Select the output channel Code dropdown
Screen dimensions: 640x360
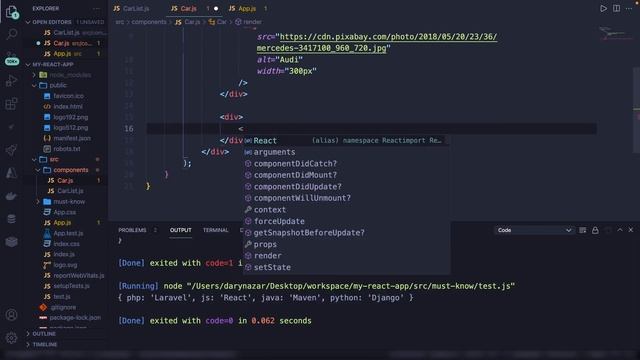coord(534,230)
